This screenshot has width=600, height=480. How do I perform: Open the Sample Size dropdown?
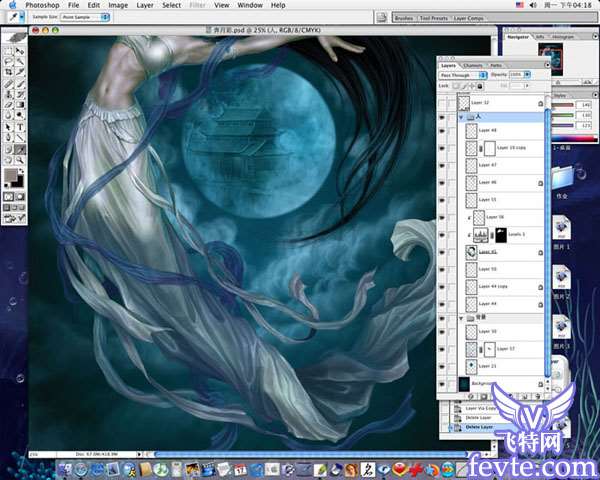tap(85, 17)
